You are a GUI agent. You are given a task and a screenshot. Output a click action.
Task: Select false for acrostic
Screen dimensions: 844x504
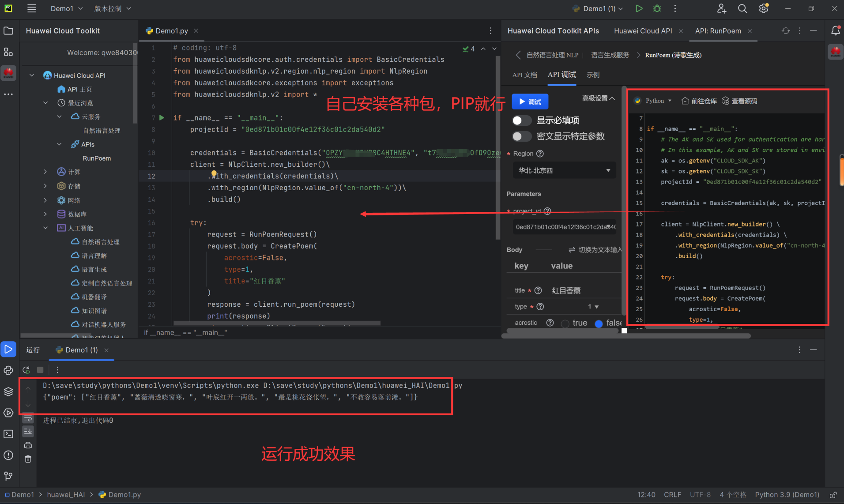pos(599,323)
